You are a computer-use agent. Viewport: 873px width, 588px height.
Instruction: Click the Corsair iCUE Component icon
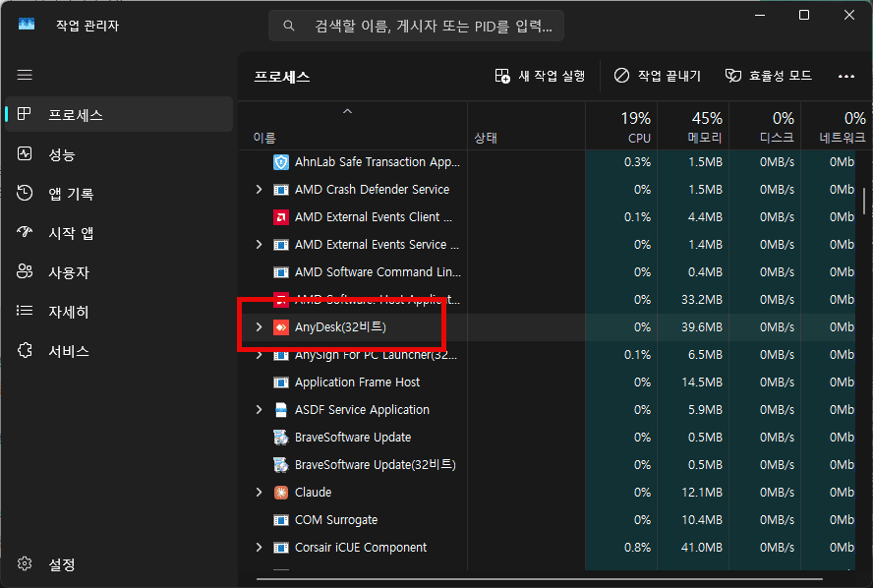(x=281, y=548)
